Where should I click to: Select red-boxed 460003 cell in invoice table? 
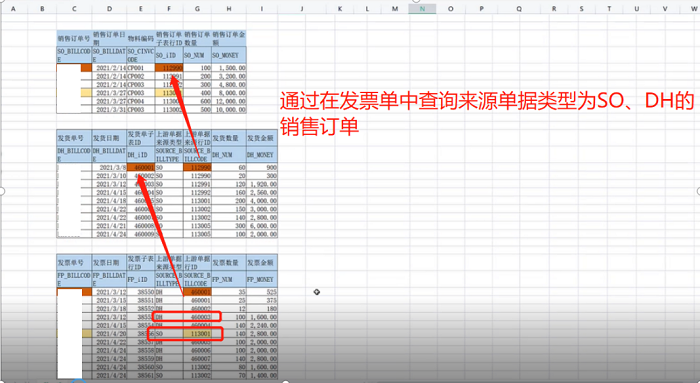coord(197,317)
